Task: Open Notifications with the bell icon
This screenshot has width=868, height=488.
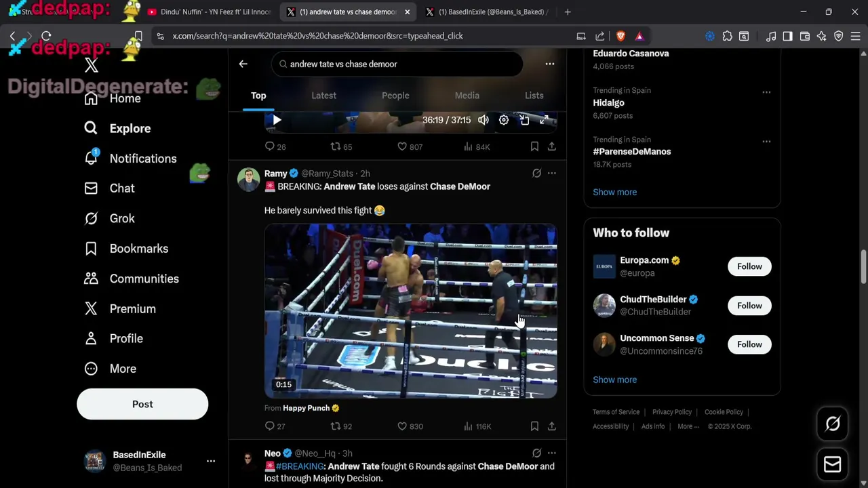Action: (130, 159)
